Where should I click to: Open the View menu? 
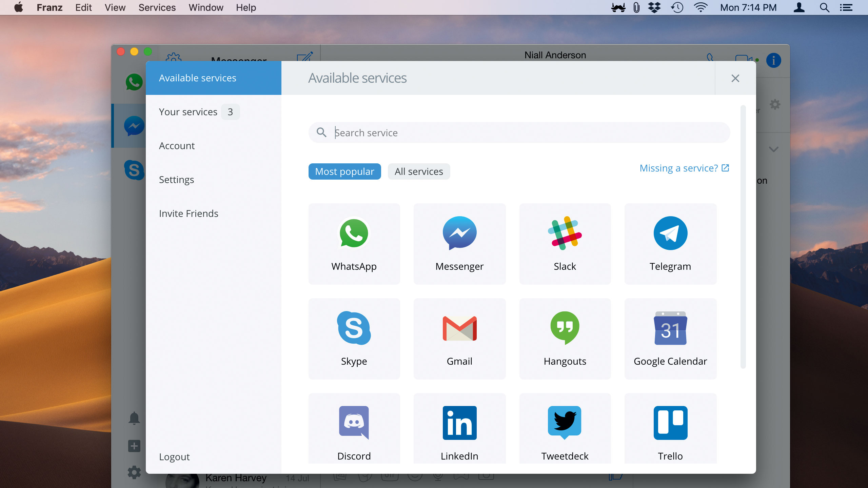(x=115, y=7)
